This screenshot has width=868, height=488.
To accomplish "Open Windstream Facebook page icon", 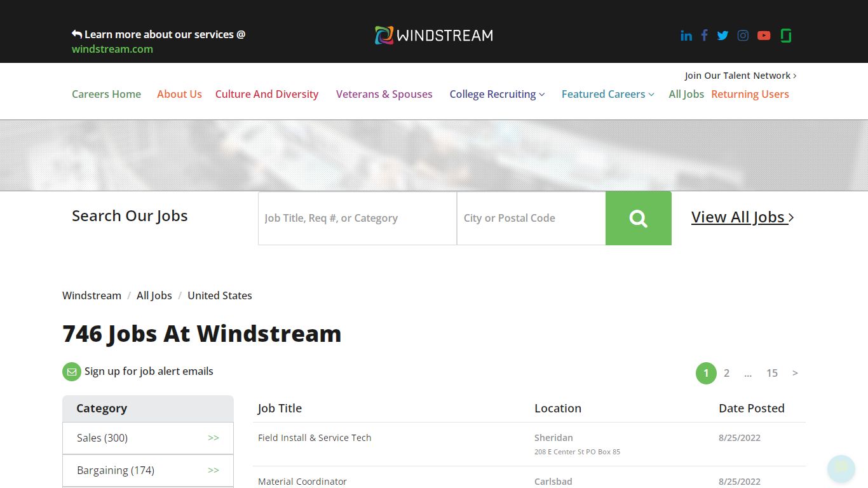I will pyautogui.click(x=704, y=36).
